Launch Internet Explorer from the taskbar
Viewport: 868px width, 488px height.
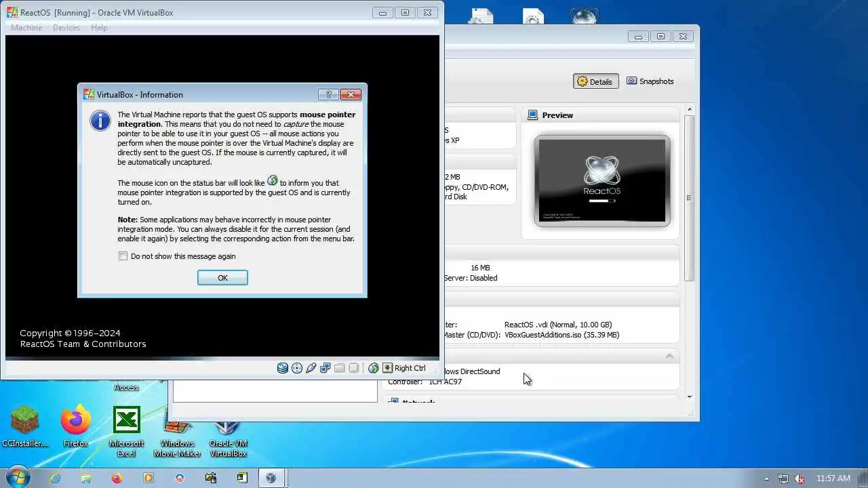point(55,478)
